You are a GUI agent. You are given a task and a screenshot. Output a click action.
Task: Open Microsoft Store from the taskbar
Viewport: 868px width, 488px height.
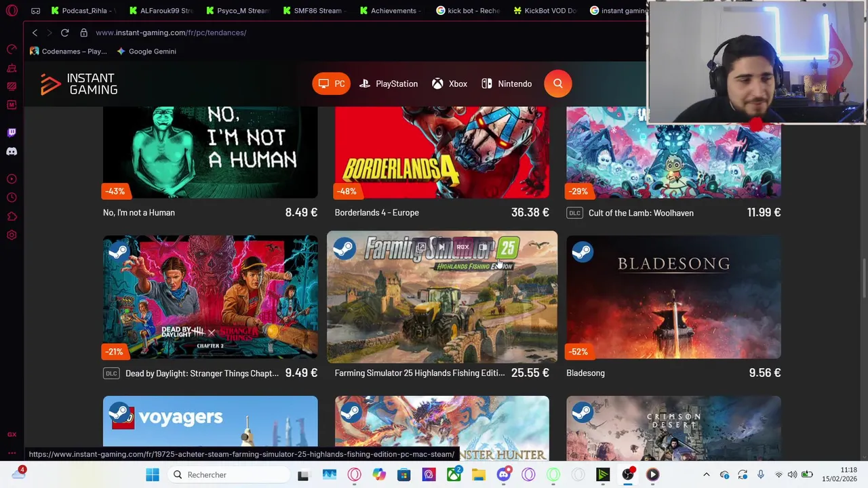tap(404, 474)
